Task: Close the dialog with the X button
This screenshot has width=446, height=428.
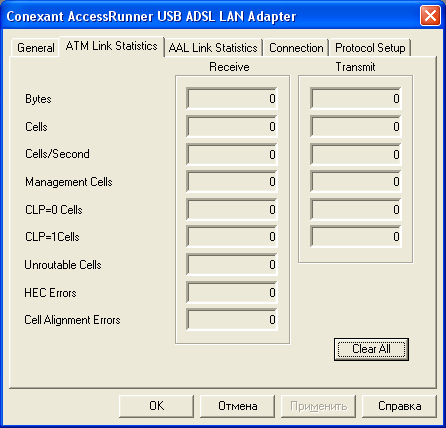Action: pos(430,16)
